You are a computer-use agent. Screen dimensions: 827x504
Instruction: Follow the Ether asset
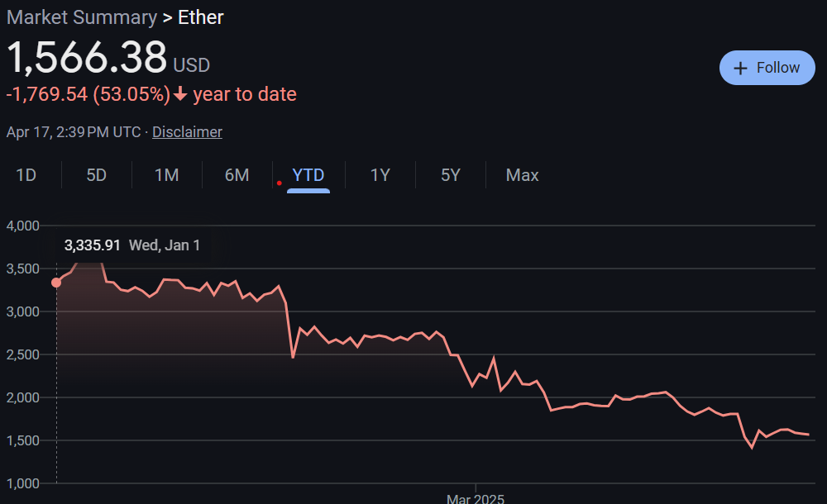click(x=767, y=68)
